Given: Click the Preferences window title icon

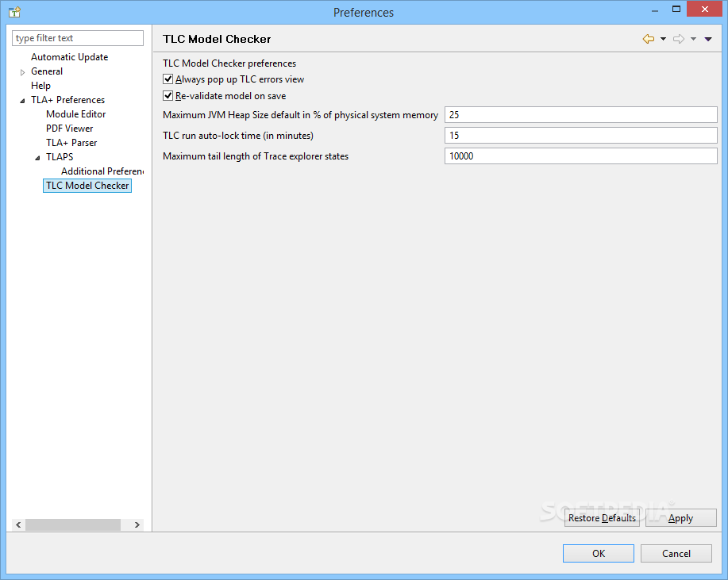Looking at the screenshot, I should pos(15,12).
